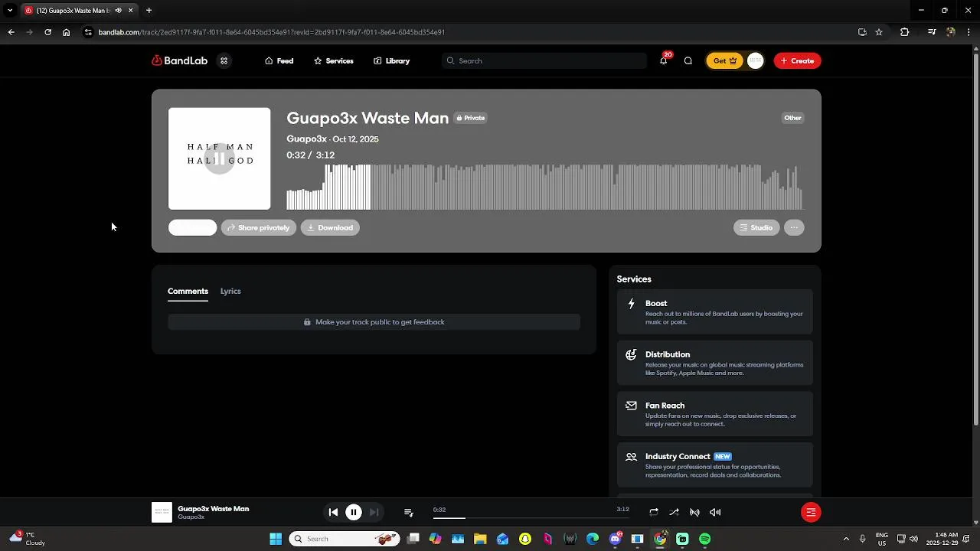Open File Explorer from the taskbar
Viewport: 980px width, 551px height.
480,539
